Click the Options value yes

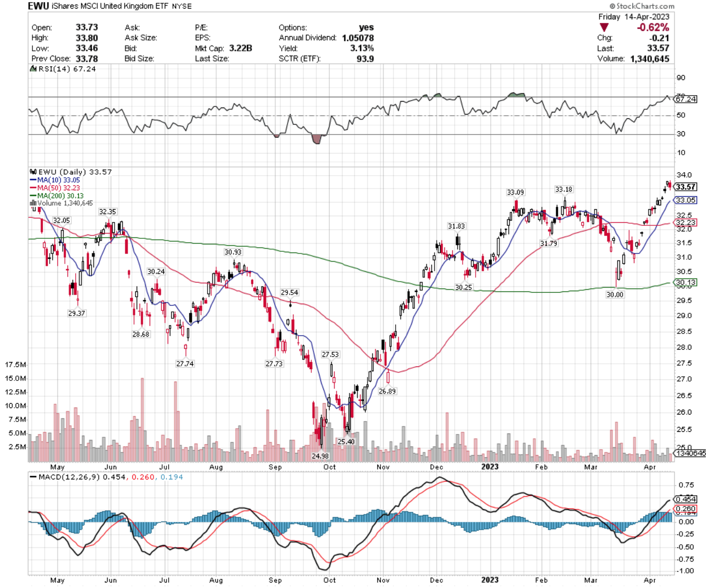366,28
